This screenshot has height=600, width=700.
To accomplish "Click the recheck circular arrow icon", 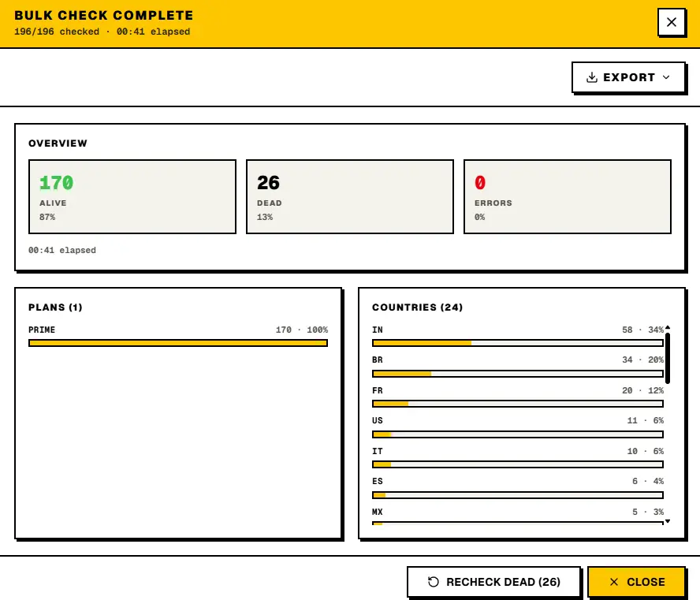I will 433,582.
